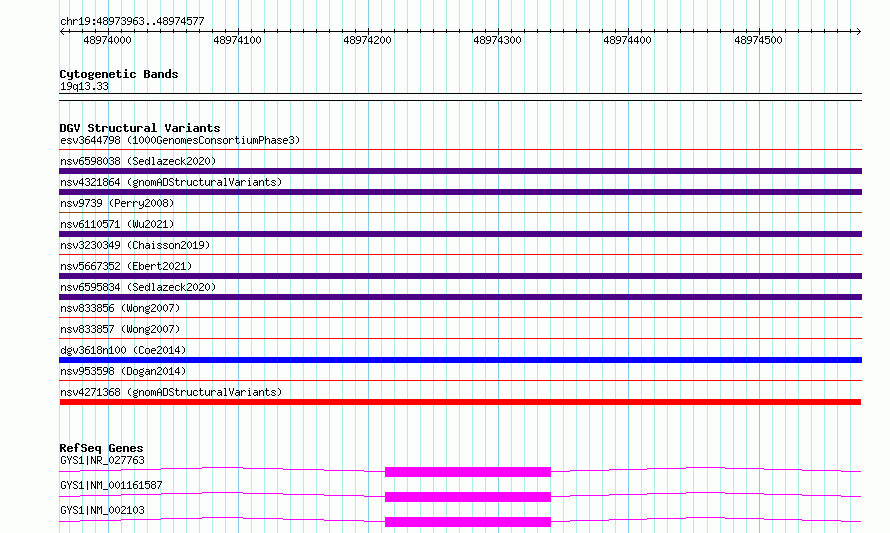The height and width of the screenshot is (533, 890).
Task: Click the red bar under nsv4271368
Action: point(460,402)
